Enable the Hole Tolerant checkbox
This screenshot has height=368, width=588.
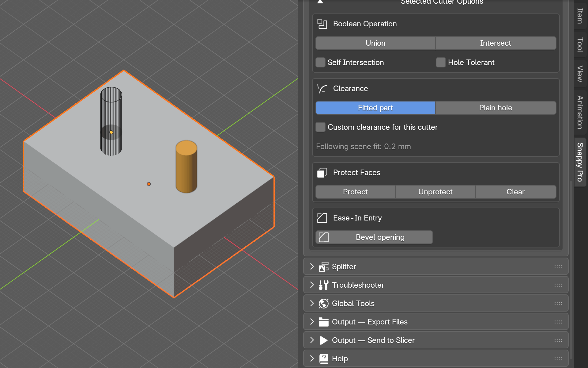pos(441,63)
